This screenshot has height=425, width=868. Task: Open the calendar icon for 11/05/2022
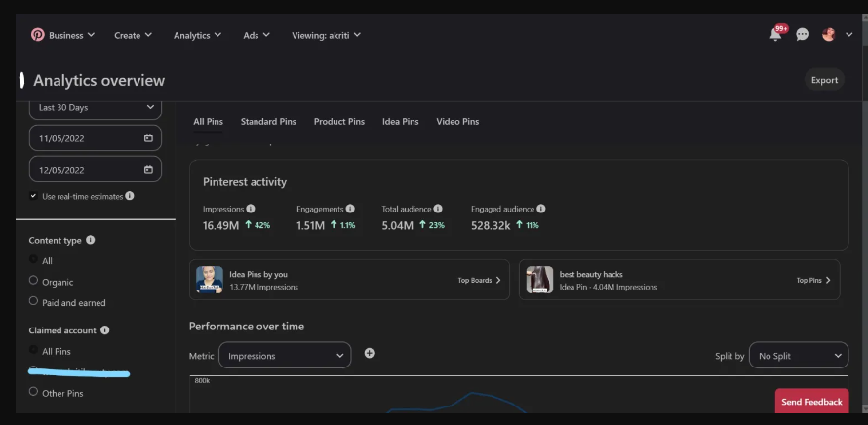148,138
